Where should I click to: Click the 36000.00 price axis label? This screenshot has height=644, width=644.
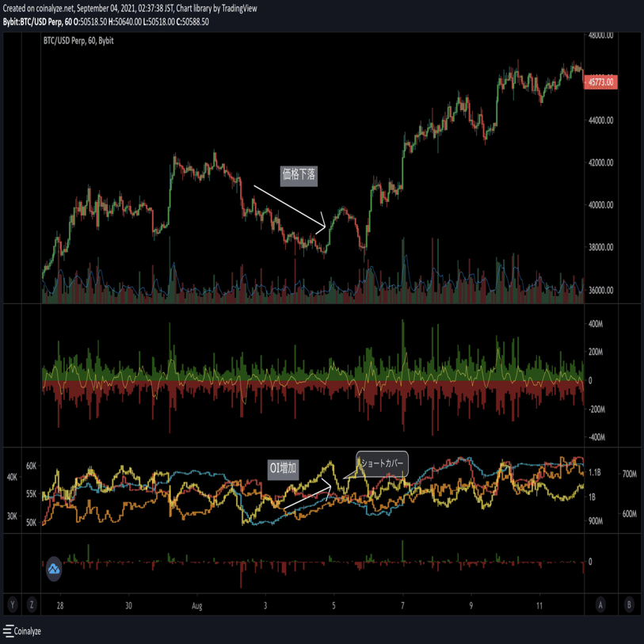(601, 290)
